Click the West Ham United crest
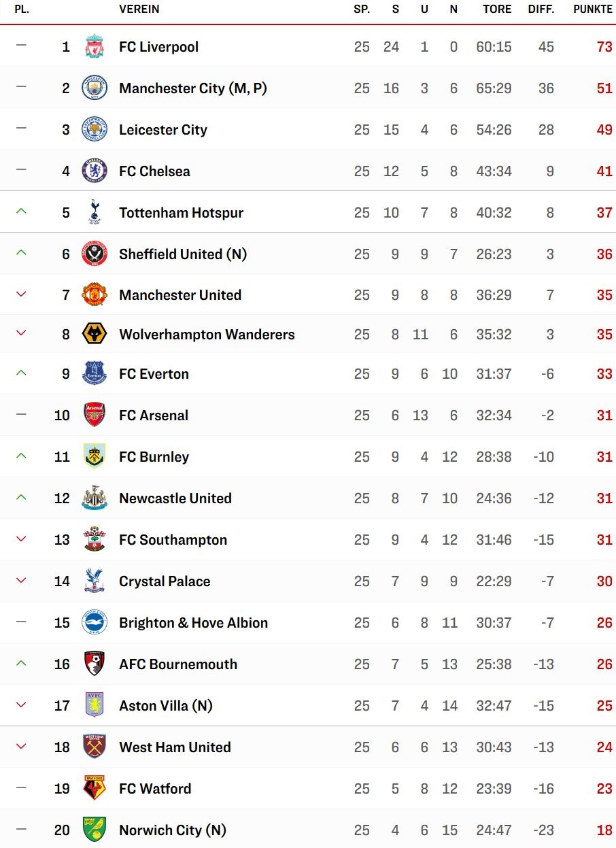 click(95, 747)
